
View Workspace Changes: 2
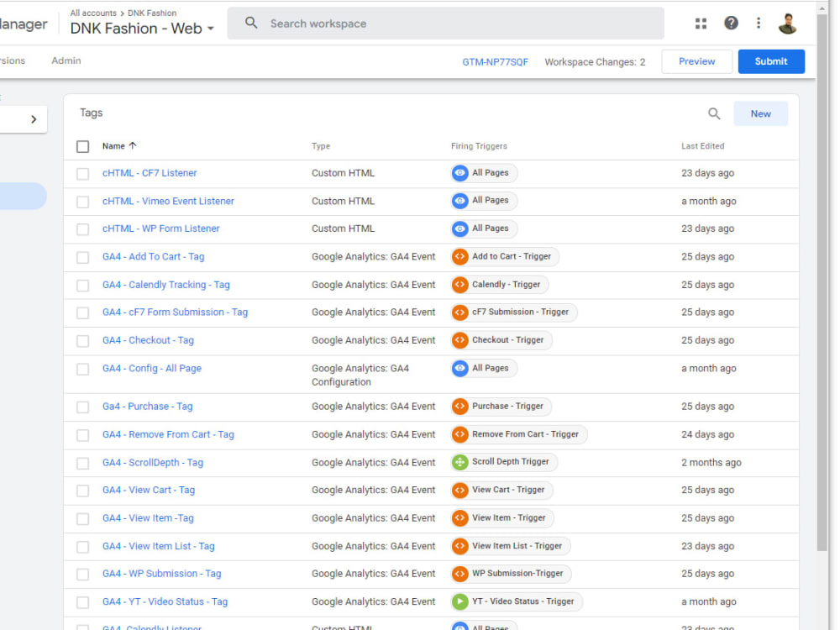point(595,62)
